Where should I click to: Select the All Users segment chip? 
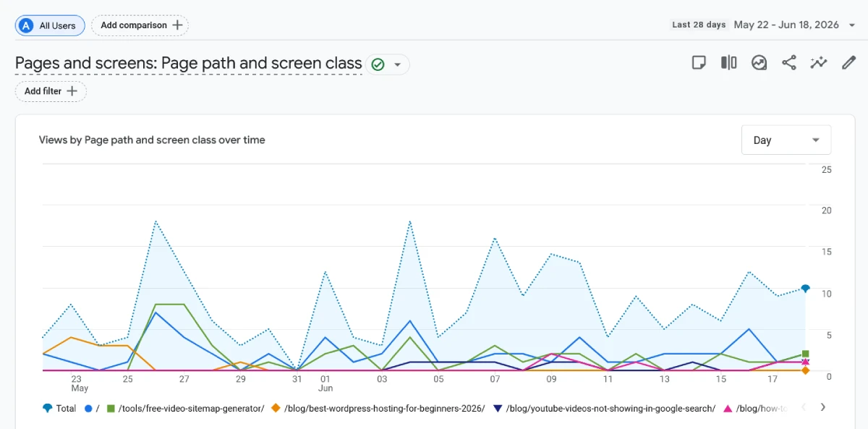click(x=50, y=25)
